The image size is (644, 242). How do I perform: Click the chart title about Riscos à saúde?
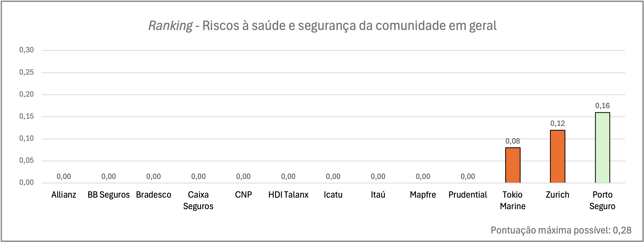[x=322, y=26]
